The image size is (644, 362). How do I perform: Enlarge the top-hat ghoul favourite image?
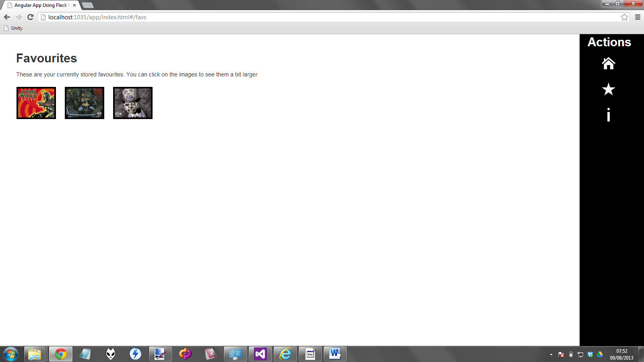[133, 103]
